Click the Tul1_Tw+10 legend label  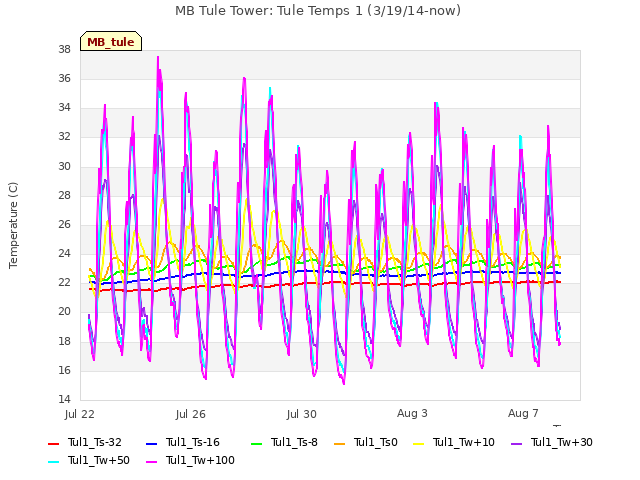(464, 442)
